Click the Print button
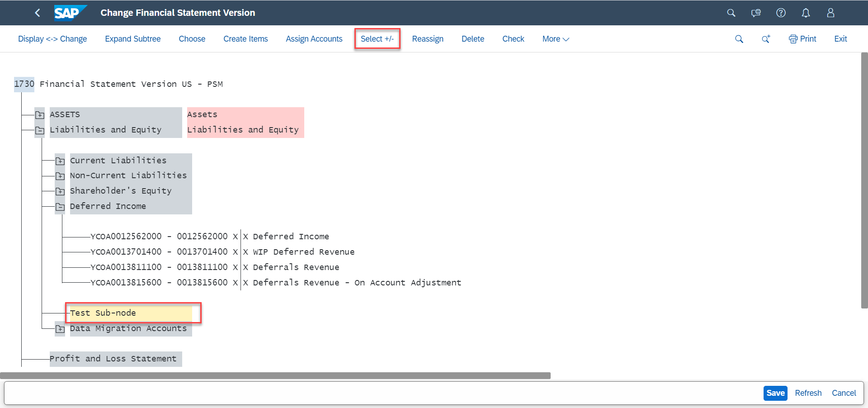 [802, 39]
